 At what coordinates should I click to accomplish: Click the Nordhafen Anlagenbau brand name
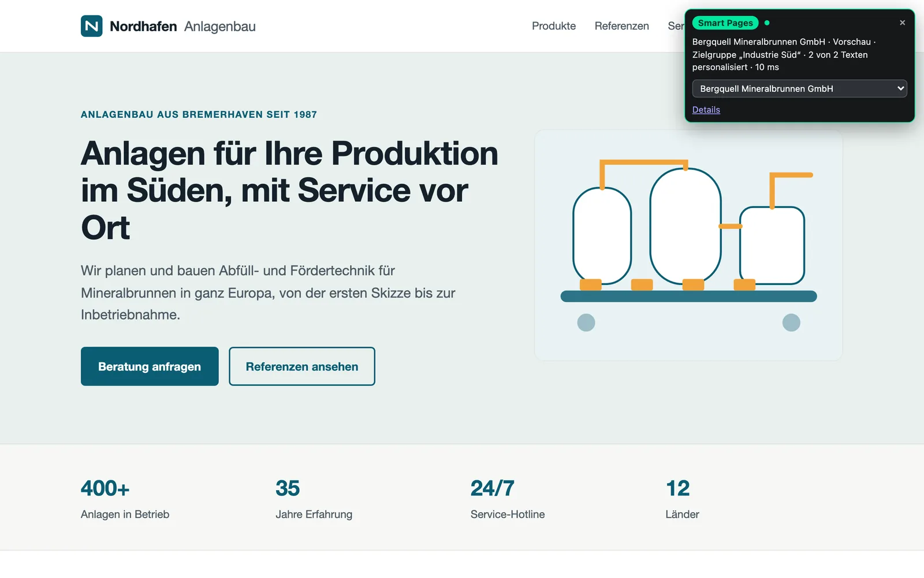[182, 26]
